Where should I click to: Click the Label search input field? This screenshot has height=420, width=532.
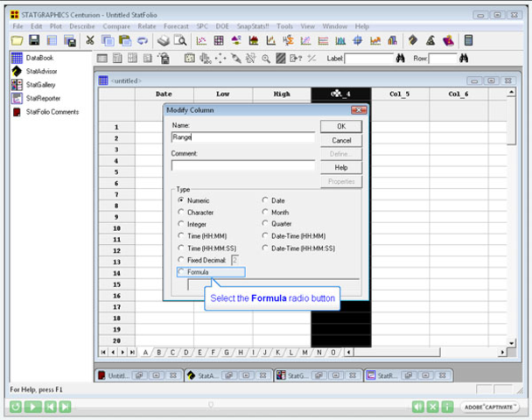[369, 59]
